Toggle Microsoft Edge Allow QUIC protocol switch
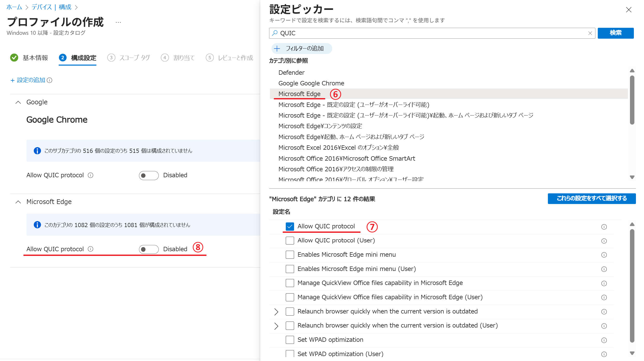644x361 pixels. pos(149,249)
